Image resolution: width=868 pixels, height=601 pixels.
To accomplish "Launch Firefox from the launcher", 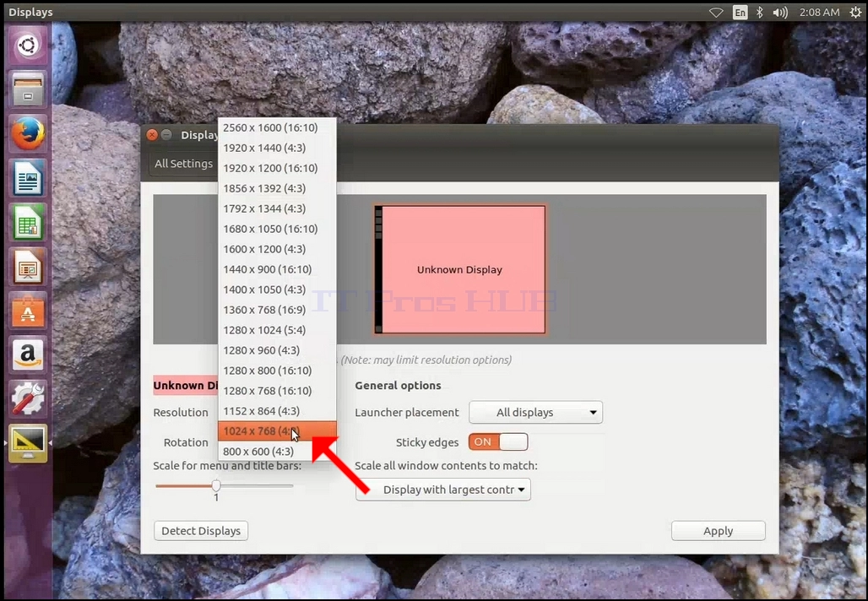I will click(28, 133).
